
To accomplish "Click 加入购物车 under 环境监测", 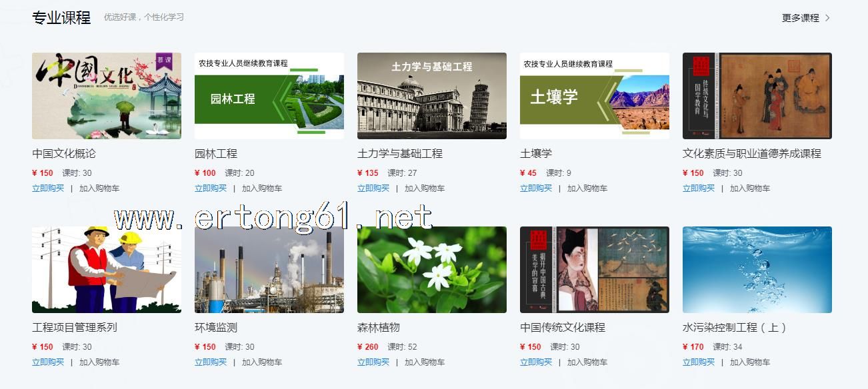I will click(x=262, y=362).
